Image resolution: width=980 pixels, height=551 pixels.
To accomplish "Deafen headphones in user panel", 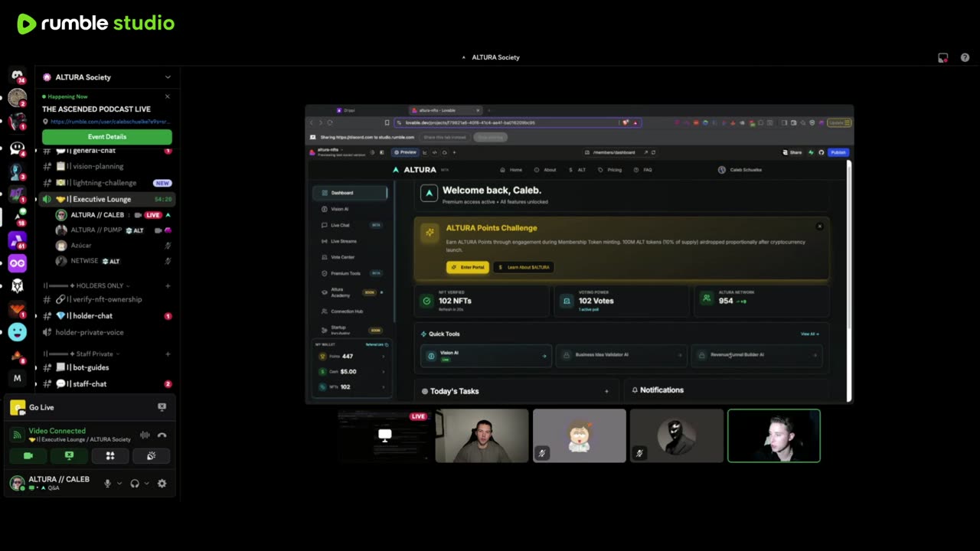I will [x=135, y=484].
